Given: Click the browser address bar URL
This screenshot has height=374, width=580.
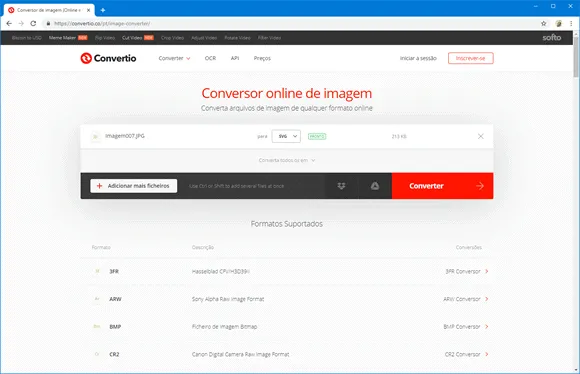Looking at the screenshot, I should coord(102,23).
